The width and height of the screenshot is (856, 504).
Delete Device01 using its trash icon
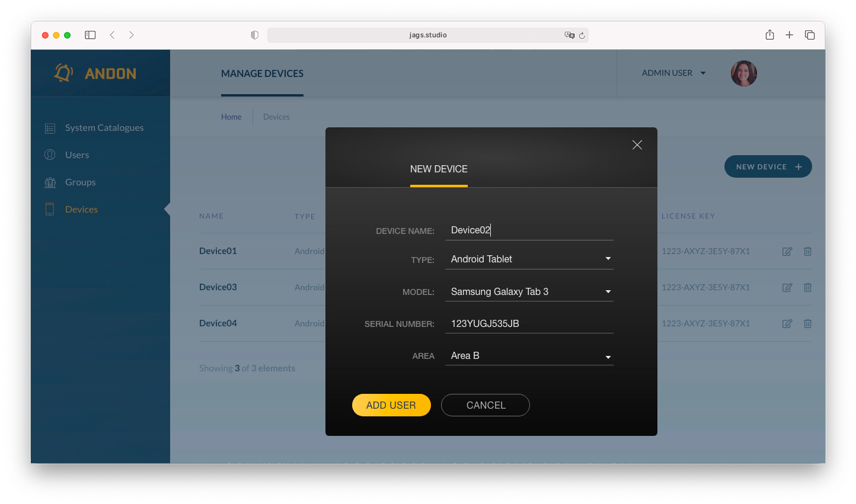click(807, 251)
